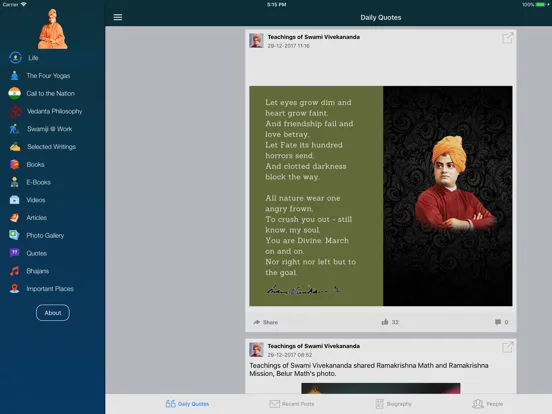552x414 pixels.
Task: Select Vedanta Philosophy menu entry
Action: 55,111
